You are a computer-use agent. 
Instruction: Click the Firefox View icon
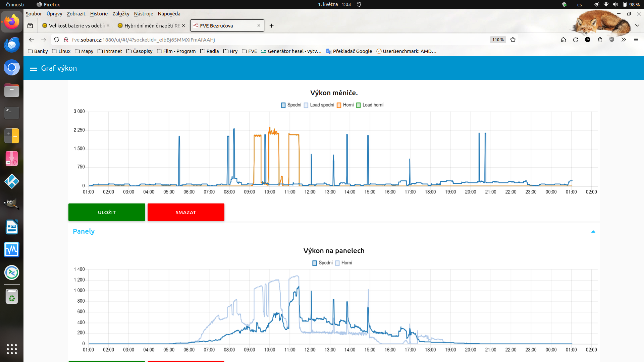pos(30,26)
